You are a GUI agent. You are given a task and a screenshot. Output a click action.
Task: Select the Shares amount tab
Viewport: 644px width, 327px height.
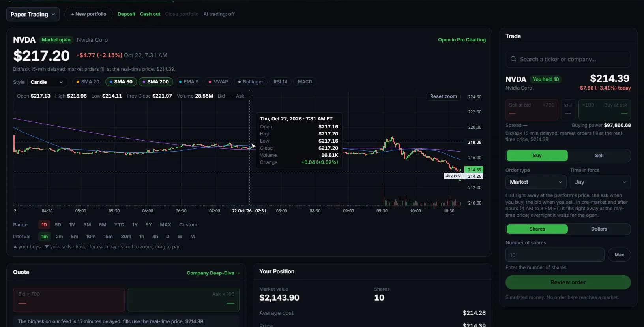pyautogui.click(x=537, y=229)
